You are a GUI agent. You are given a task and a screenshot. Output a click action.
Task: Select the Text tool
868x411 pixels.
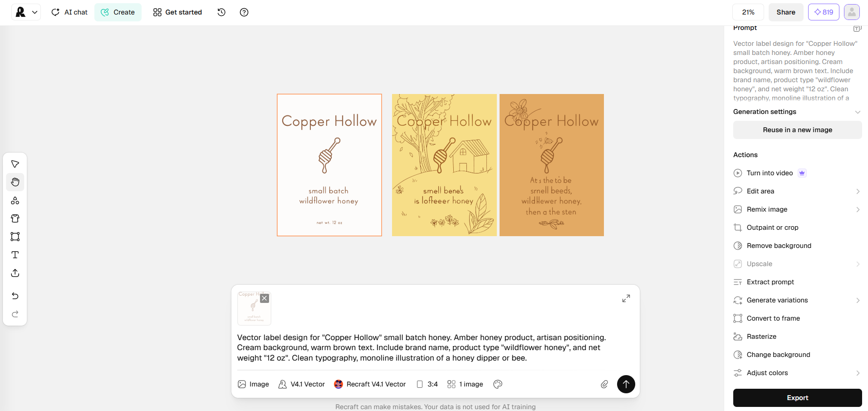point(15,255)
